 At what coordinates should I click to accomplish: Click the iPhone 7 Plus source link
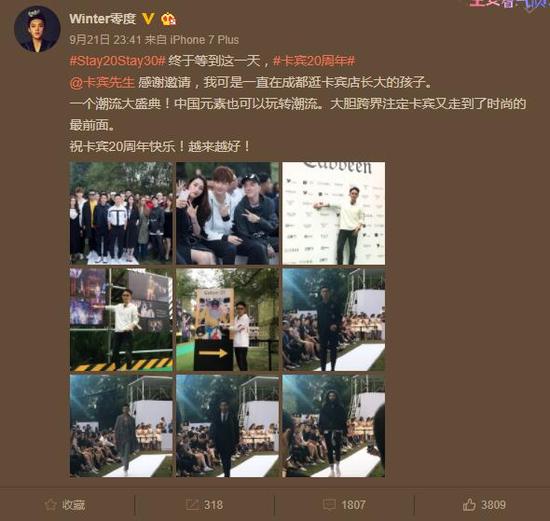(x=204, y=40)
